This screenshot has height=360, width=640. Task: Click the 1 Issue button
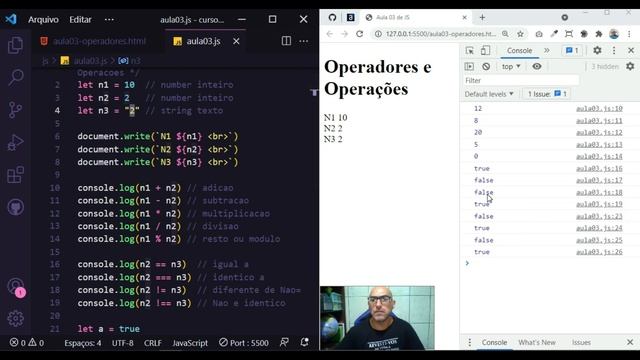(547, 94)
